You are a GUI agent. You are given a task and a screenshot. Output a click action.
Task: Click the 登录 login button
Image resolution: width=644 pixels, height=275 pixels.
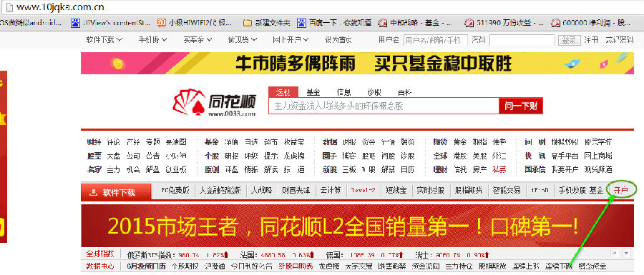(x=569, y=40)
